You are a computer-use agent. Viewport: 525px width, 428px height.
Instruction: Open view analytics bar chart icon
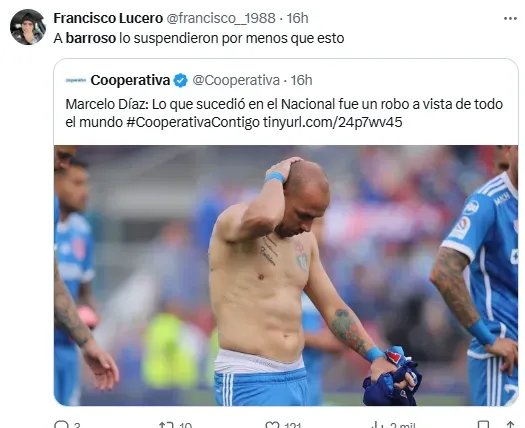click(x=378, y=424)
